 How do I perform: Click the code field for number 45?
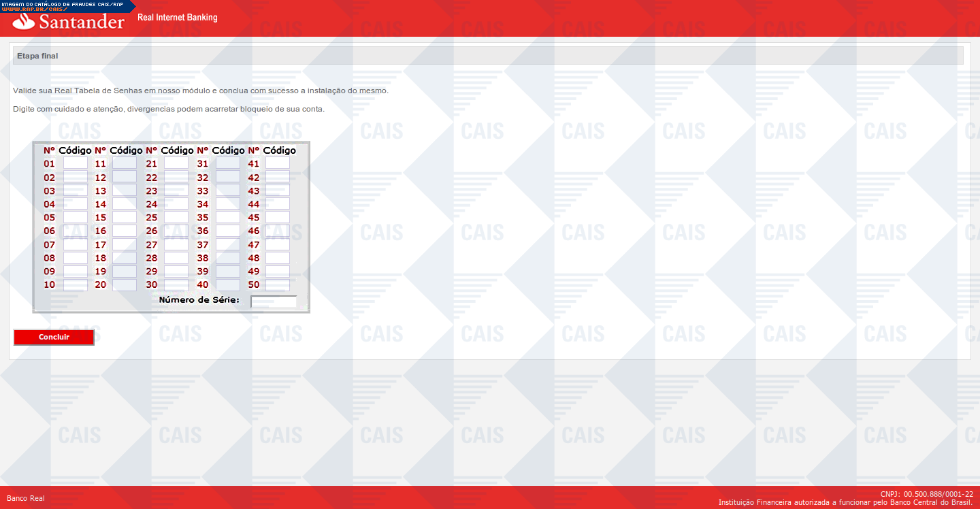(278, 218)
